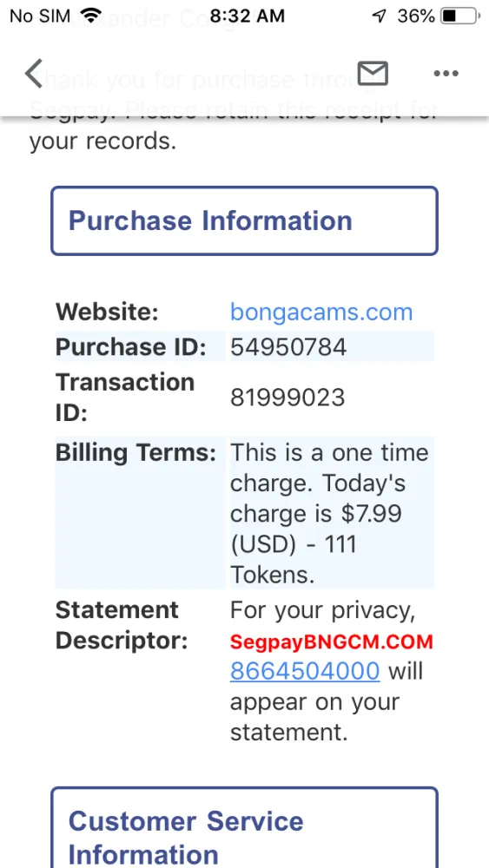Tap the Purchase Information header box
The image size is (489, 868).
click(244, 220)
